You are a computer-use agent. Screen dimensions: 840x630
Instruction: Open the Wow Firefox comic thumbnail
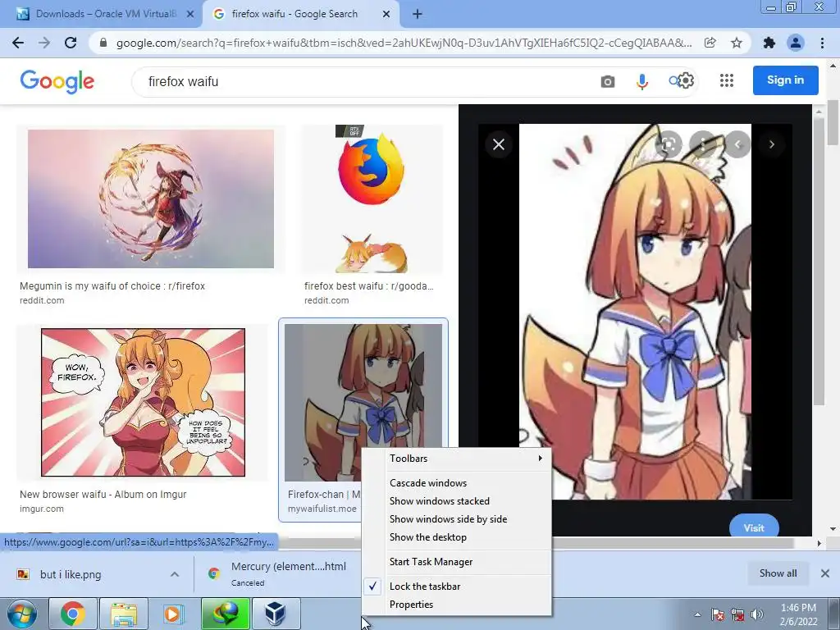143,402
